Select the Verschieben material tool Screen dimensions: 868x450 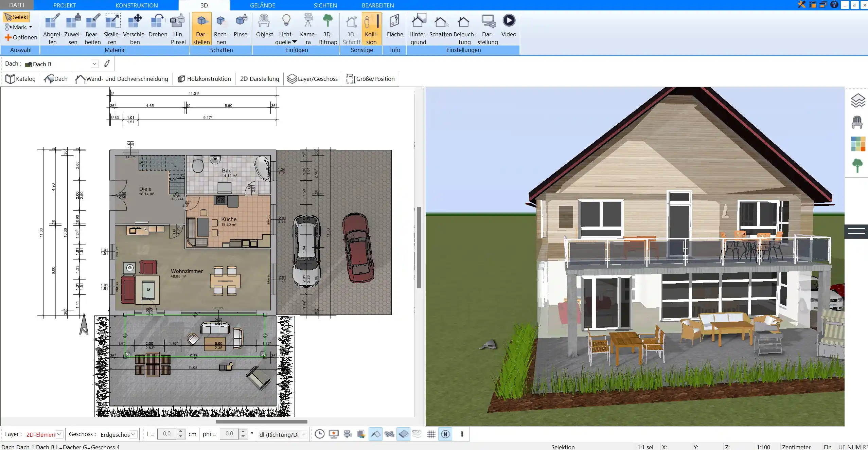[x=135, y=29]
